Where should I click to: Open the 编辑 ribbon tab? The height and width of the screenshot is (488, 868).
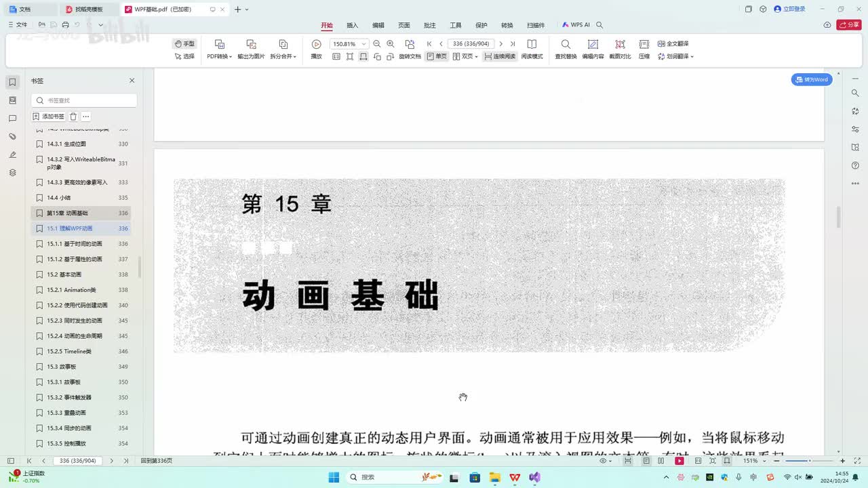[378, 25]
